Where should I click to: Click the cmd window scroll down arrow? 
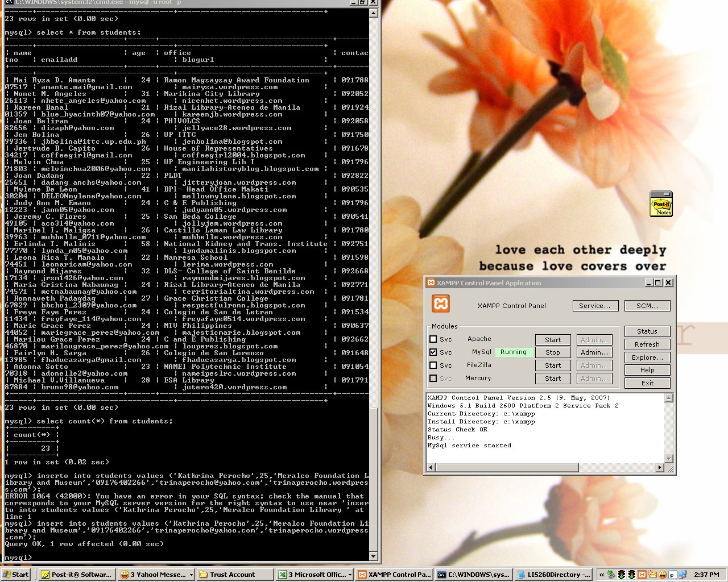(374, 556)
